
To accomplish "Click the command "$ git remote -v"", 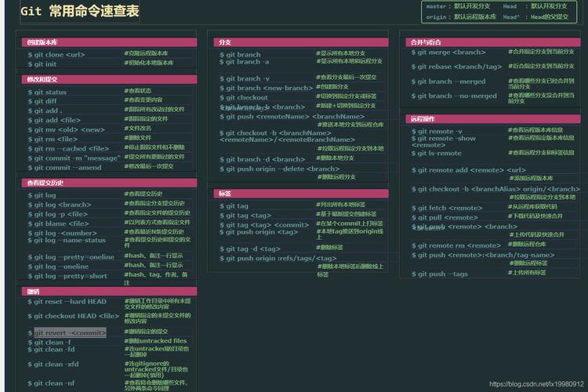I will (x=437, y=131).
